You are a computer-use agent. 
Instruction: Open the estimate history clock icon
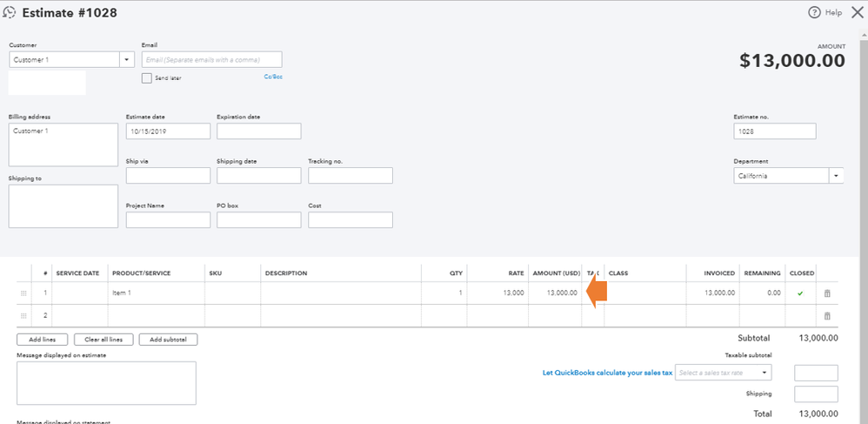pyautogui.click(x=9, y=13)
